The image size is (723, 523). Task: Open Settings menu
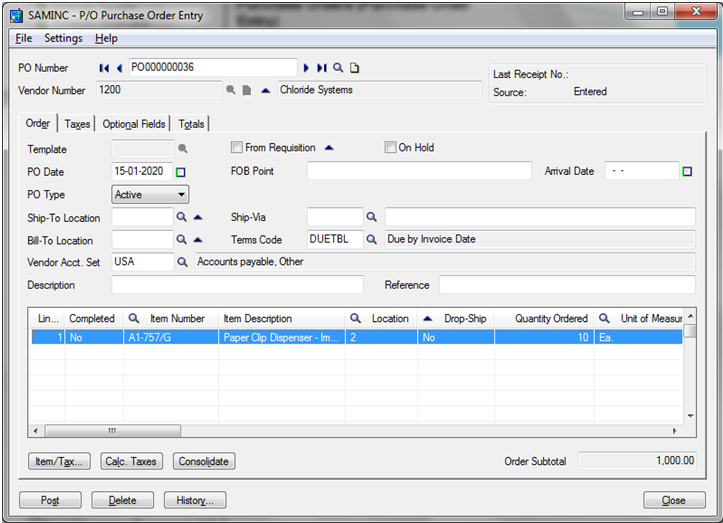click(63, 38)
